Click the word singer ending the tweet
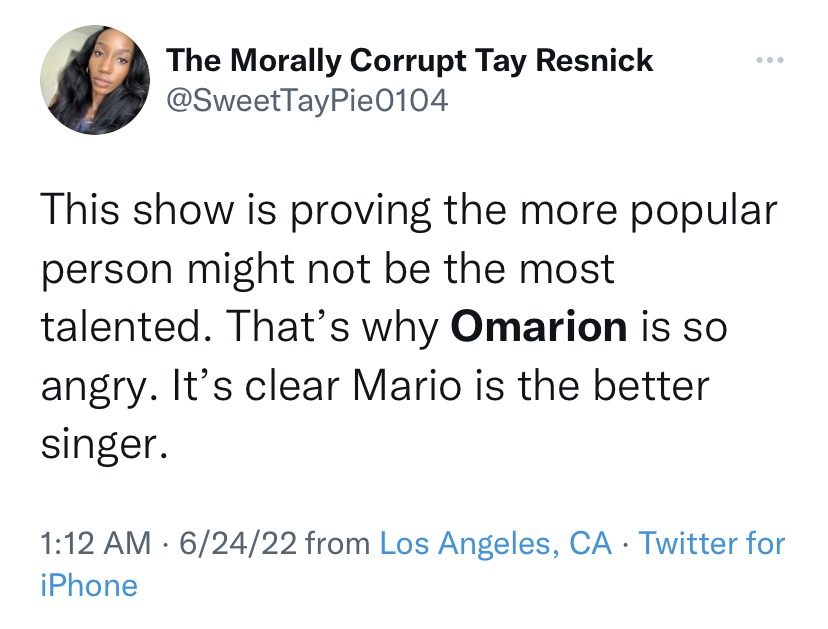This screenshot has height=629, width=828. tap(104, 446)
